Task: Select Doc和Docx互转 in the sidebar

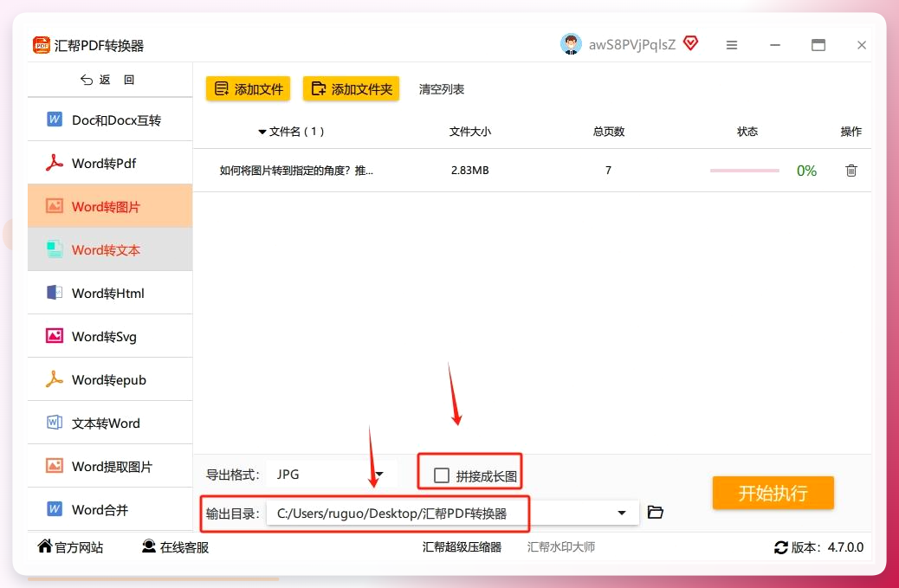Action: [110, 120]
